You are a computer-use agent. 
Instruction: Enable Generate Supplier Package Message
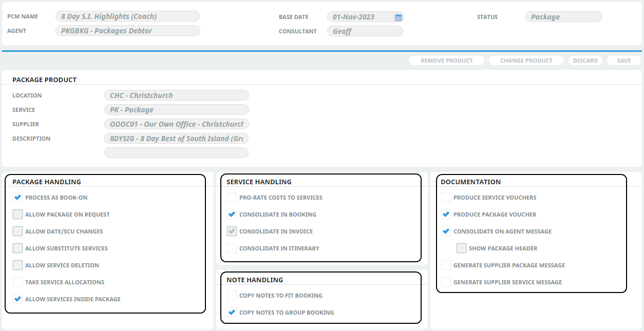coord(446,265)
